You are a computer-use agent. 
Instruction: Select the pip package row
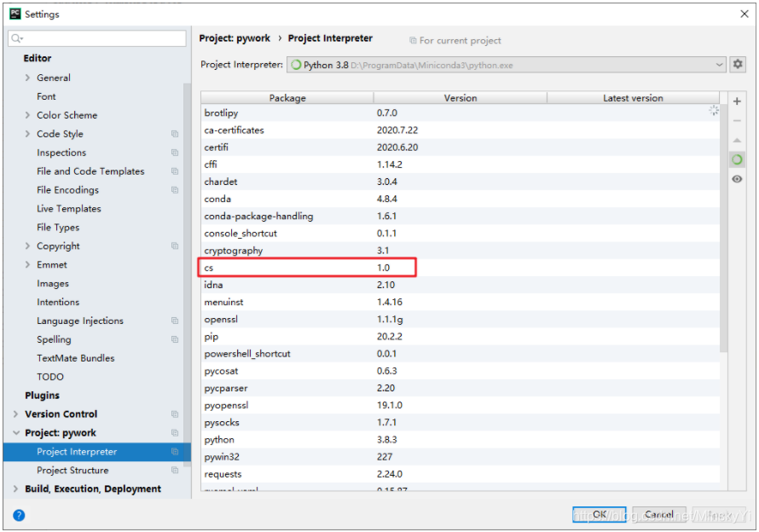pos(461,337)
